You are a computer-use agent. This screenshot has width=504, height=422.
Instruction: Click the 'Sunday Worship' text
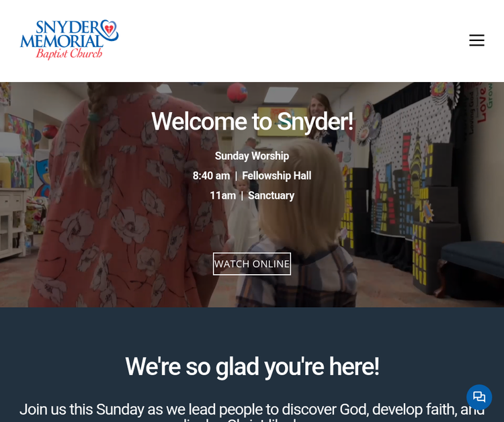pos(252,156)
